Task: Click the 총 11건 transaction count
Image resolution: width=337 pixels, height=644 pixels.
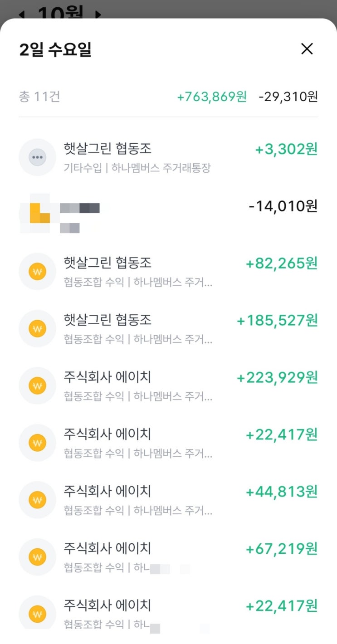Action: tap(39, 97)
